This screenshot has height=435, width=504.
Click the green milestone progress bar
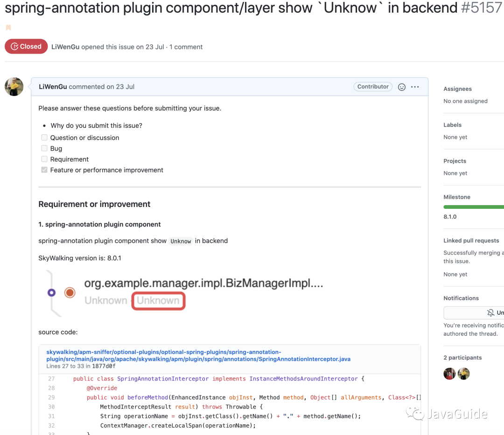point(473,207)
